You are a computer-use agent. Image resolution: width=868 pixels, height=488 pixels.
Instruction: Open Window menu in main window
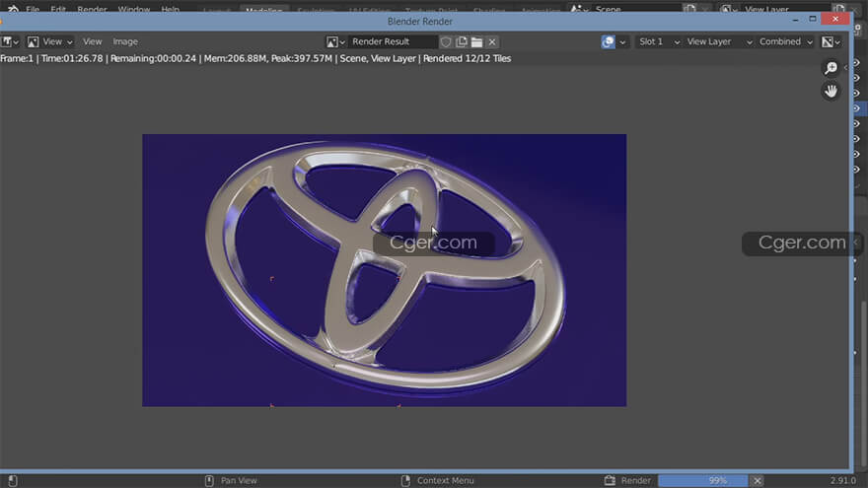[x=134, y=9]
